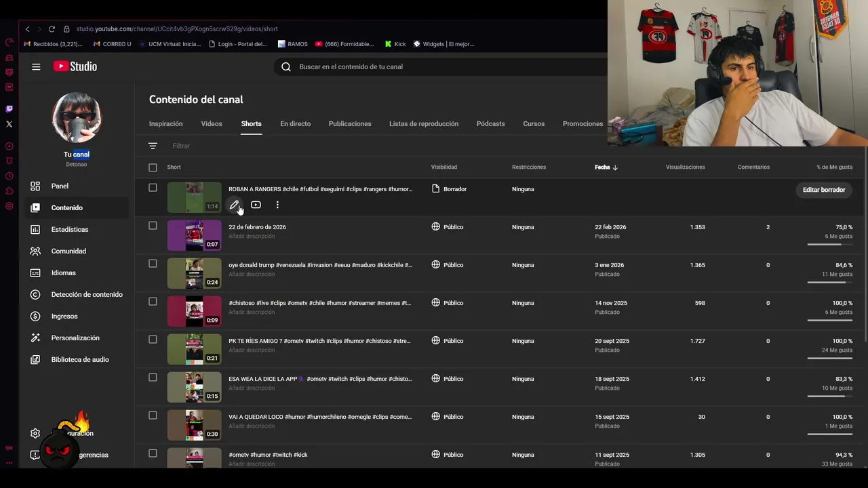
Task: Click the Visualizaciones column header
Action: [x=685, y=167]
